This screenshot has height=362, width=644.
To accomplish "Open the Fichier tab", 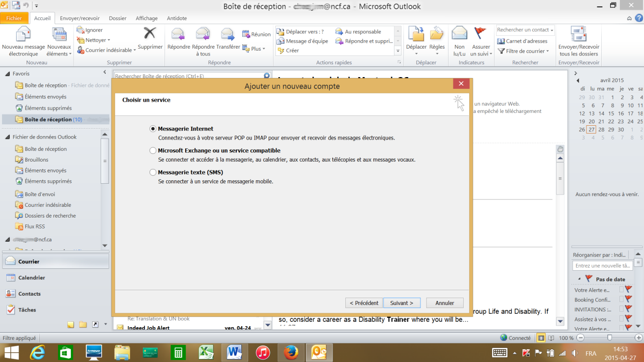I will point(14,18).
